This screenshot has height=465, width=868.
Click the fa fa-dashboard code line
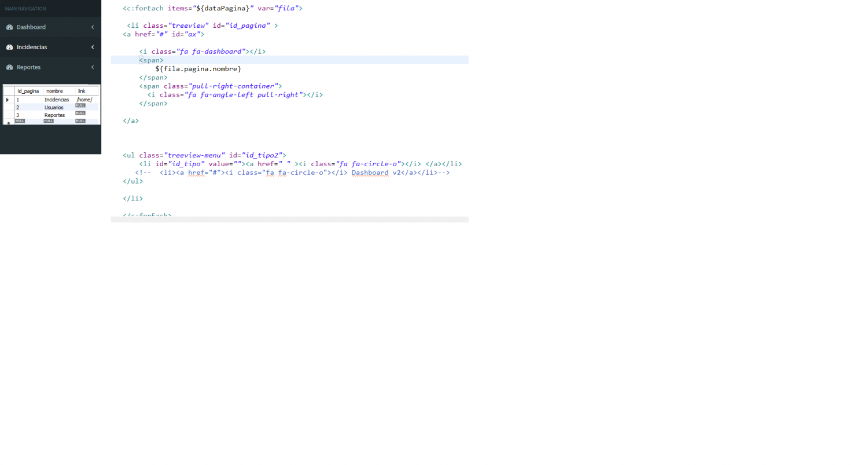202,52
